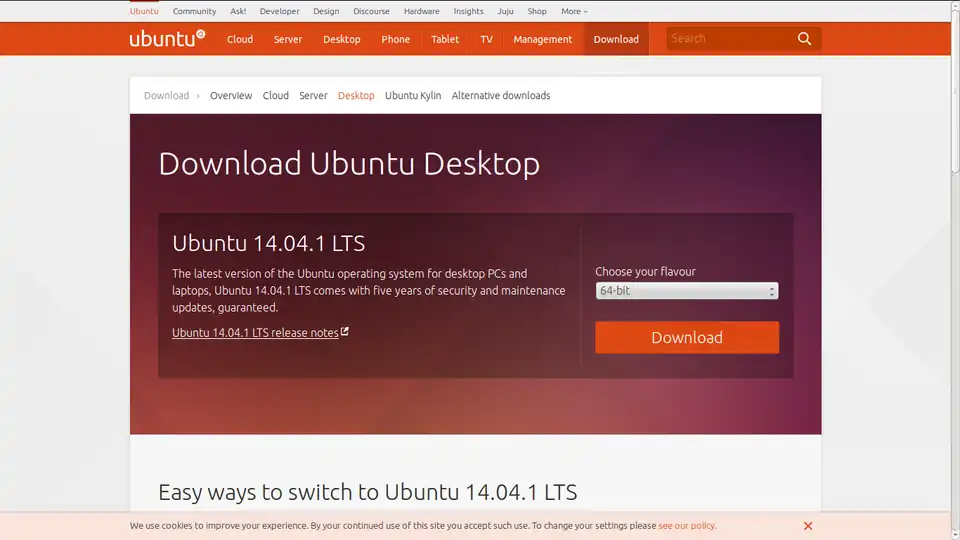Open Developer link in top bar
Image resolution: width=960 pixels, height=540 pixels.
pos(279,11)
